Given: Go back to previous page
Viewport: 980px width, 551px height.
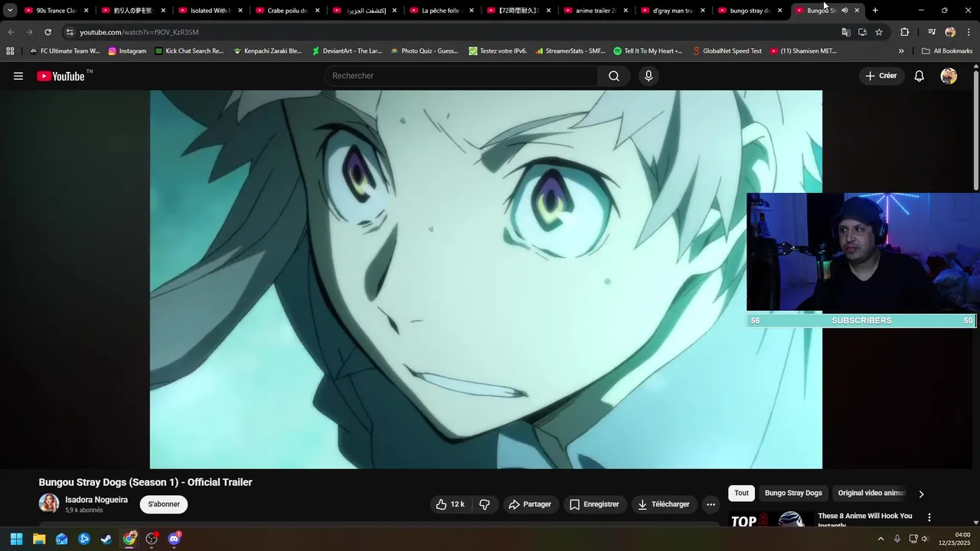Looking at the screenshot, I should click(x=11, y=32).
